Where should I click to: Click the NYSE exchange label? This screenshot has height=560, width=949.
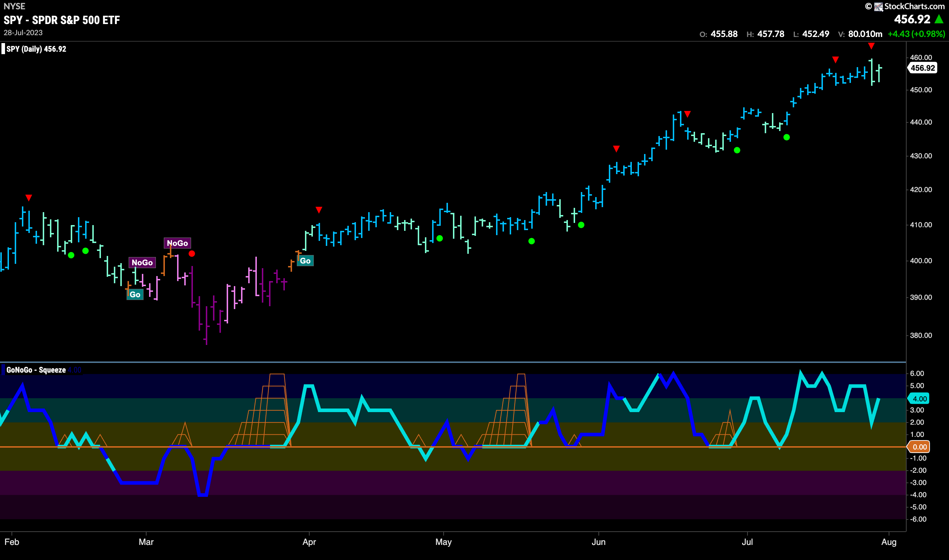[x=14, y=6]
